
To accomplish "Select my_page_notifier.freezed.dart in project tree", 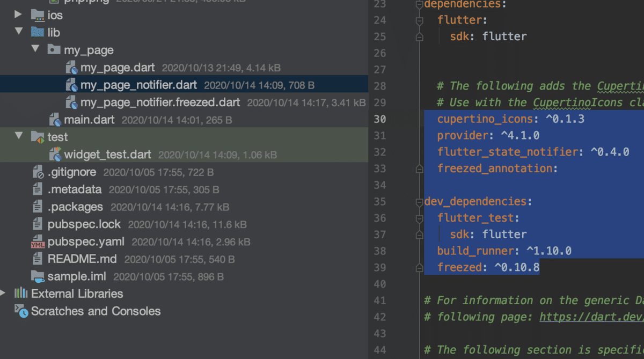I will [160, 102].
